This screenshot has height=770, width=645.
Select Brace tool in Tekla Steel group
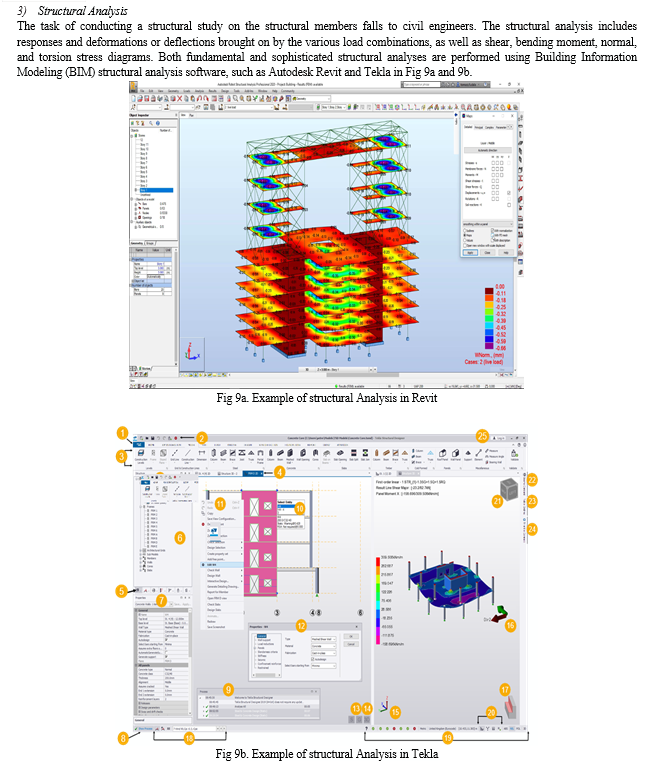232,456
